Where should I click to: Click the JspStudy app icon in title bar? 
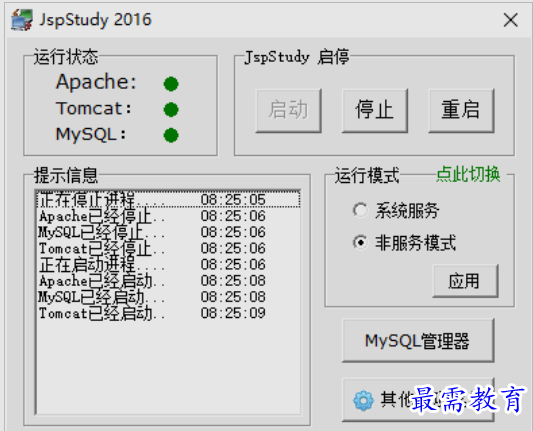22,20
